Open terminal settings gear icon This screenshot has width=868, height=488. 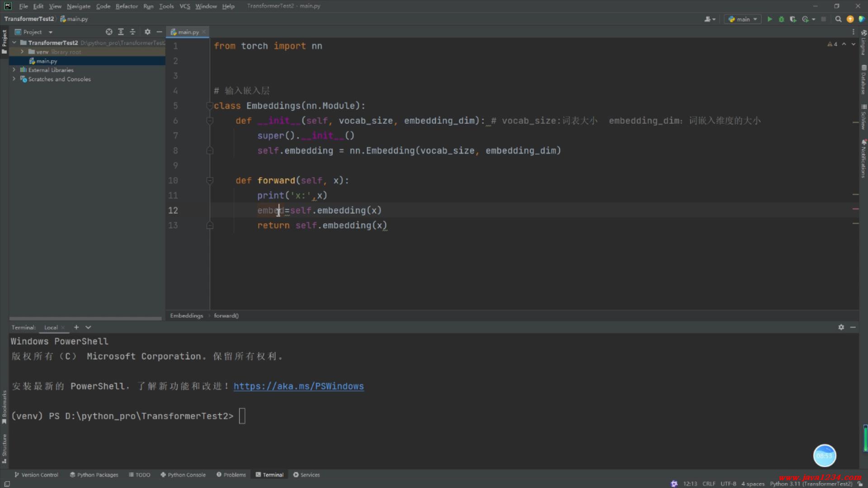(841, 327)
